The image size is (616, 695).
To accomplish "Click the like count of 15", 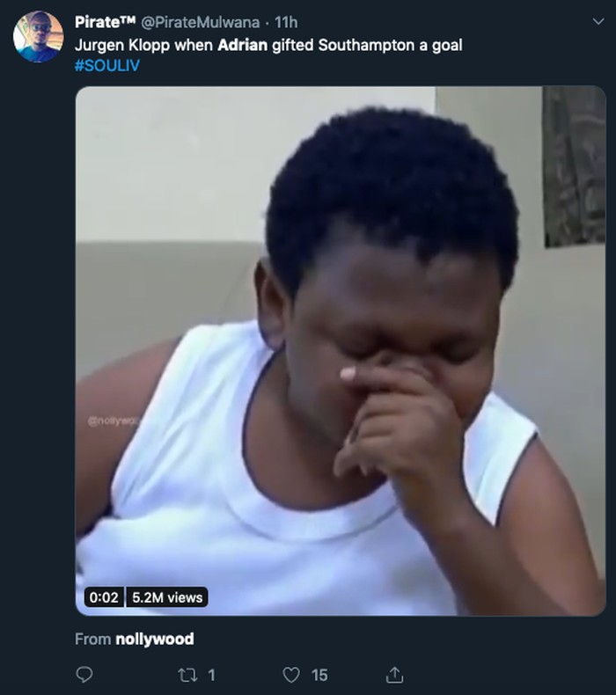I will (x=319, y=675).
